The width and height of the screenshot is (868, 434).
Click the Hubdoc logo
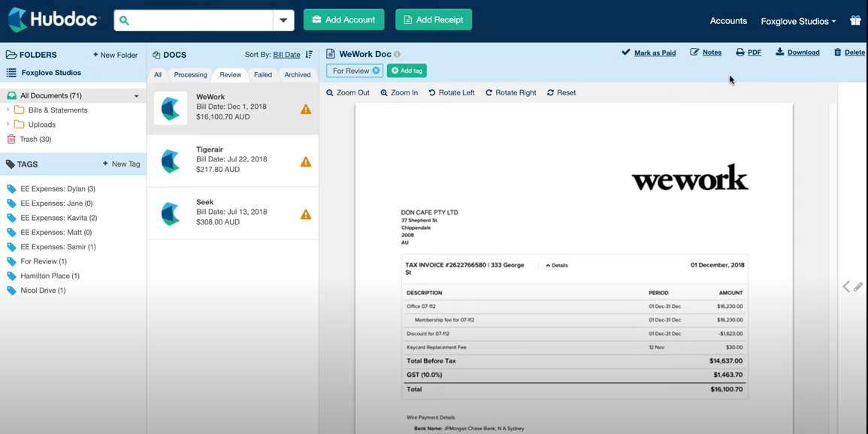(53, 20)
